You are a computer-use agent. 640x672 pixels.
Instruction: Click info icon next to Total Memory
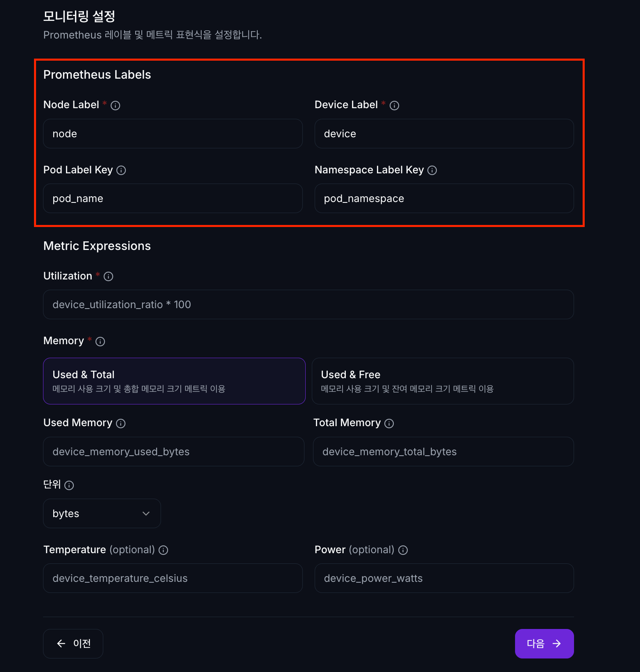point(389,423)
